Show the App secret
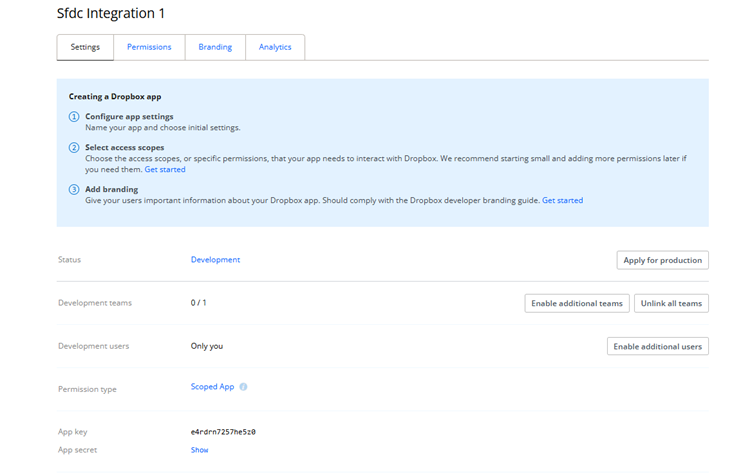Screen dimensions: 752x475 click(x=200, y=450)
